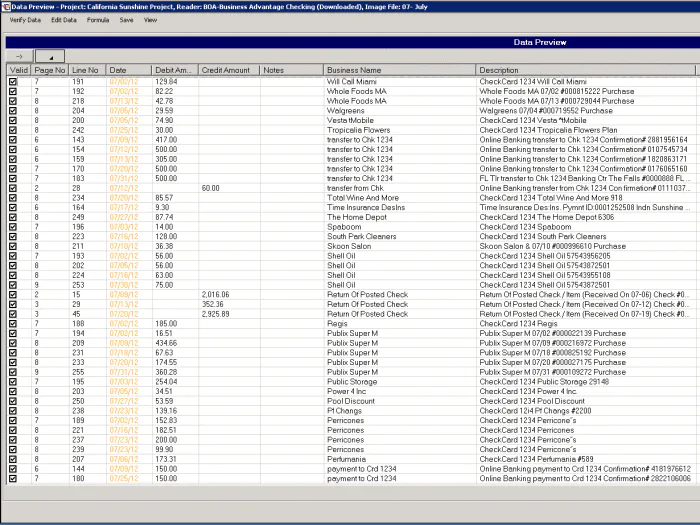The width and height of the screenshot is (700, 525).
Task: Click description CheckCard 1234 Regis
Action: [x=518, y=324]
